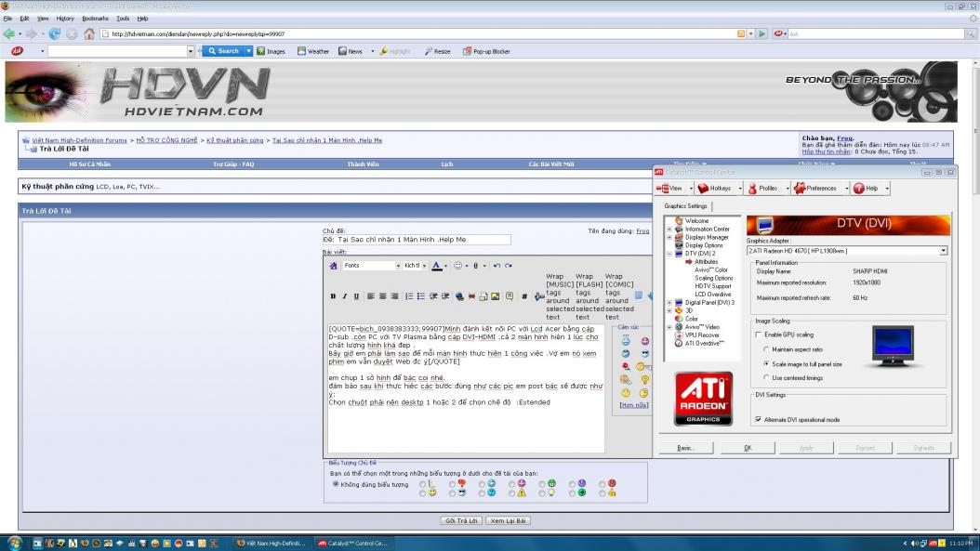
Task: Remove link with the red unlink icon
Action: pyautogui.click(x=471, y=296)
